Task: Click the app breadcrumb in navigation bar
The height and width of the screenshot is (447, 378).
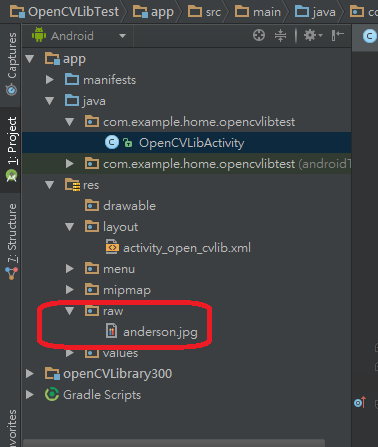Action: [x=153, y=12]
